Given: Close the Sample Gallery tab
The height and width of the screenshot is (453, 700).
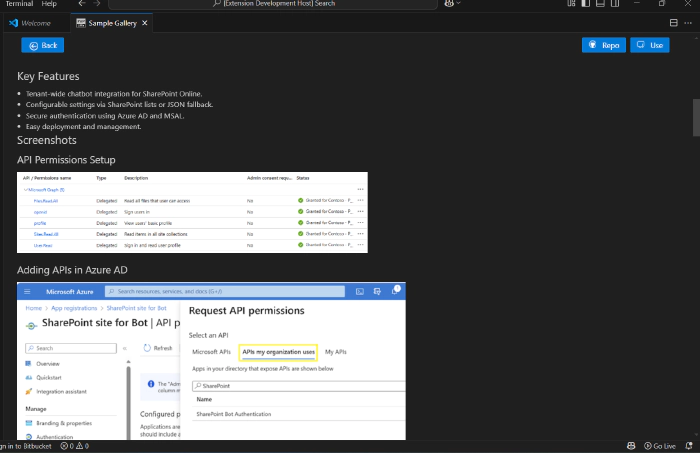Looking at the screenshot, I should pyautogui.click(x=145, y=22).
